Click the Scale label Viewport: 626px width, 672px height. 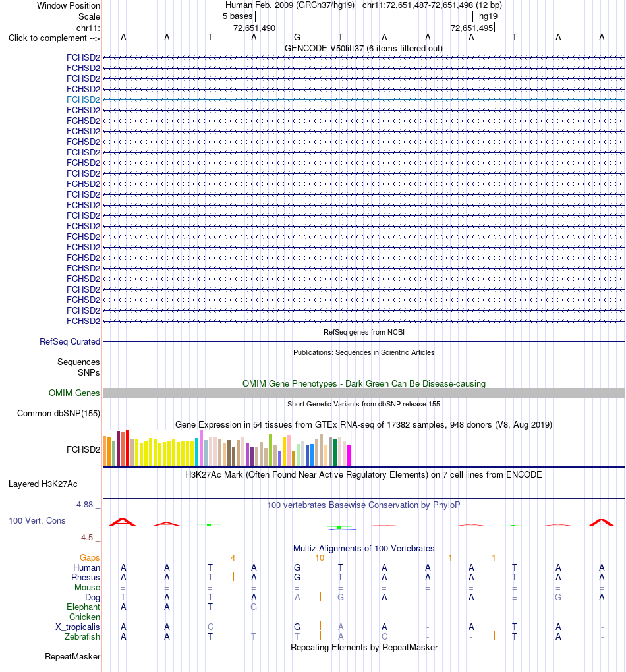(89, 16)
